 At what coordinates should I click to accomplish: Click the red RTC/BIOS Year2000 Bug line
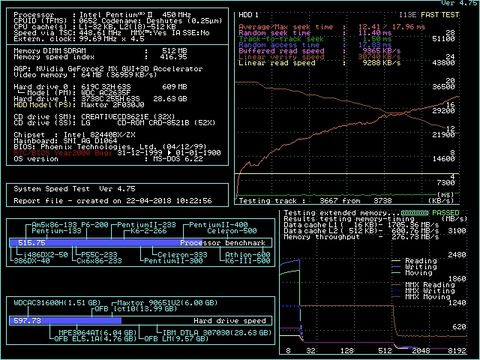(117, 153)
